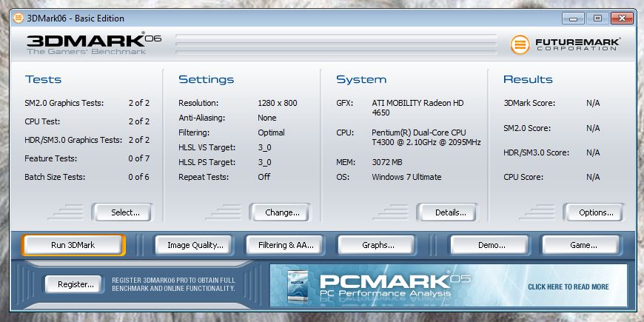Click the SM2.0 Score N/A value
Screen dimensions: 644x322
[593, 128]
